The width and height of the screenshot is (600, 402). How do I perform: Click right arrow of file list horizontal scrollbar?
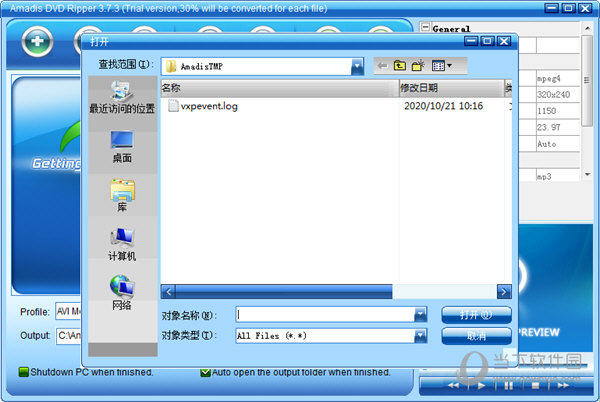504,292
